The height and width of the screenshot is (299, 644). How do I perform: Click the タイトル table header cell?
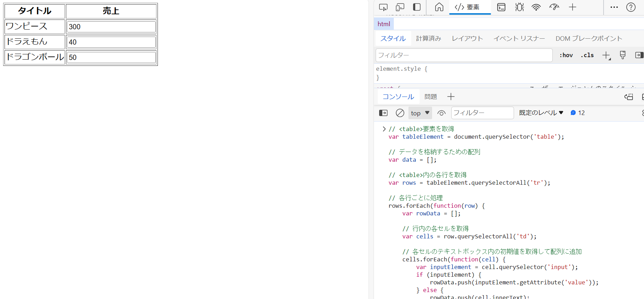pyautogui.click(x=34, y=11)
